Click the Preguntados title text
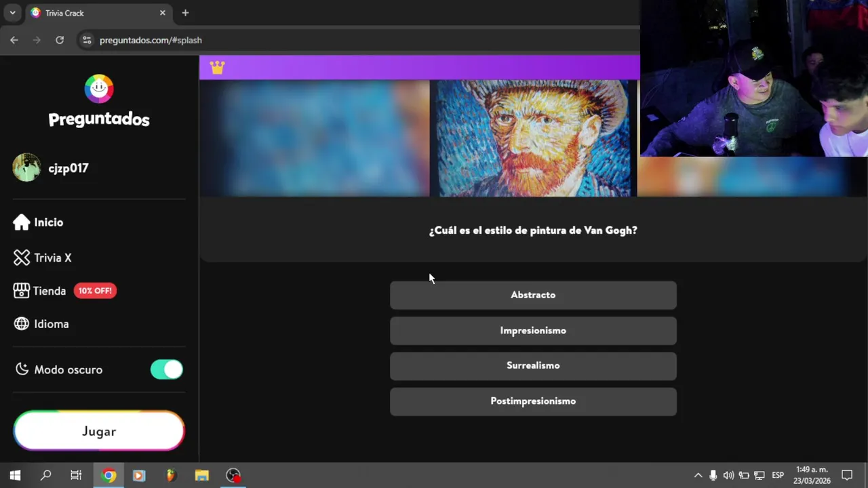This screenshot has width=868, height=488. click(99, 119)
